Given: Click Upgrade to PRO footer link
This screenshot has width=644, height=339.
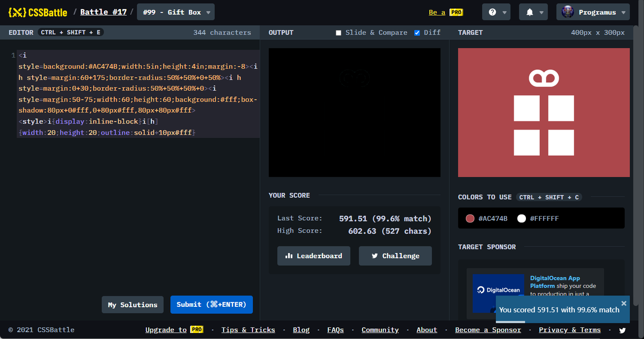Looking at the screenshot, I should click(x=174, y=330).
